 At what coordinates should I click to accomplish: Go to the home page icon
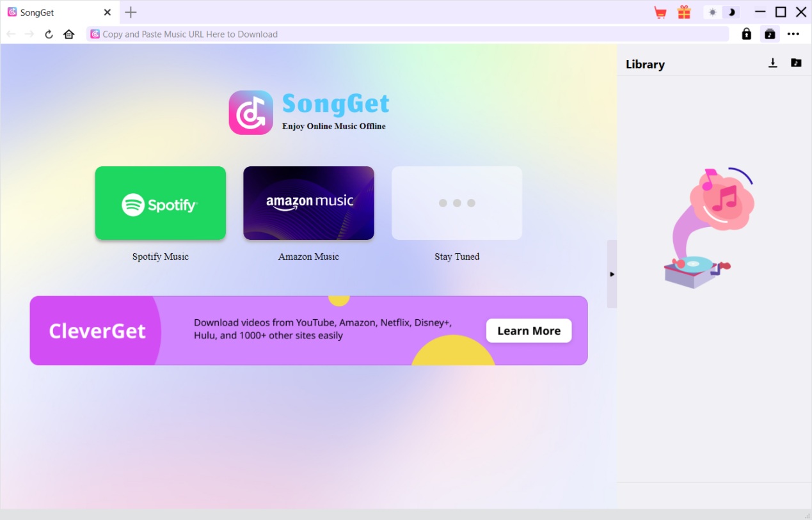69,35
